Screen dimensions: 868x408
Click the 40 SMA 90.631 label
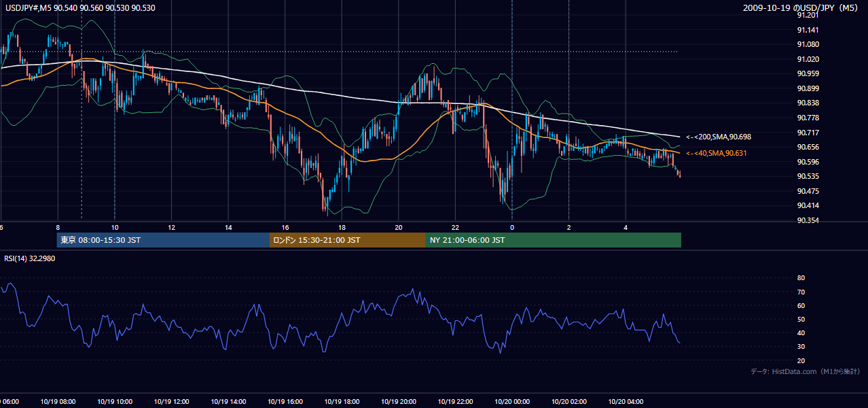click(x=717, y=153)
